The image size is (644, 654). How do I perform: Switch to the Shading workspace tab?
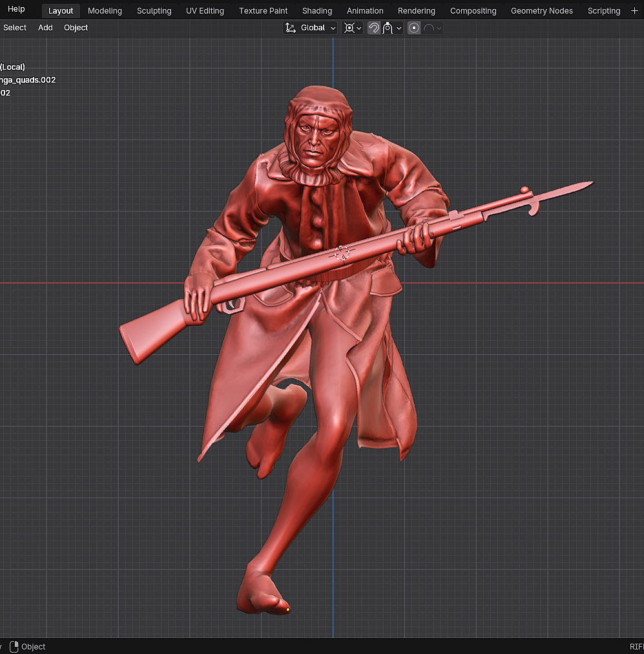(x=317, y=11)
